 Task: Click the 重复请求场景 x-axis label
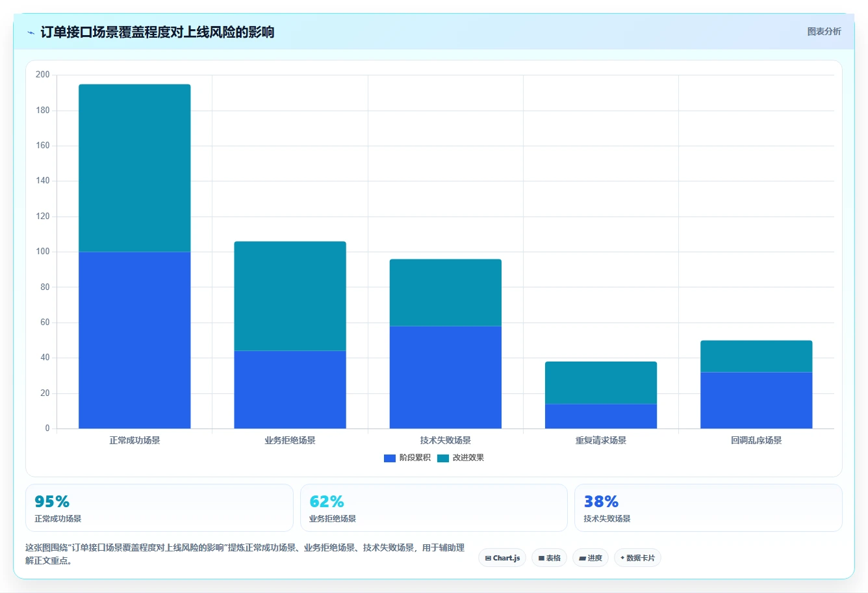coord(601,440)
